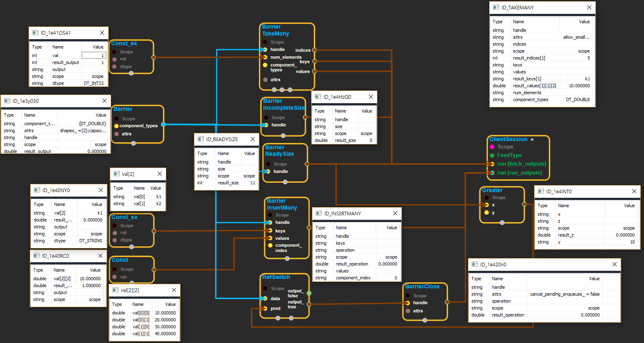Click the ID_TAKEMANY panel title icon
This screenshot has width=644, height=343.
click(x=496, y=7)
